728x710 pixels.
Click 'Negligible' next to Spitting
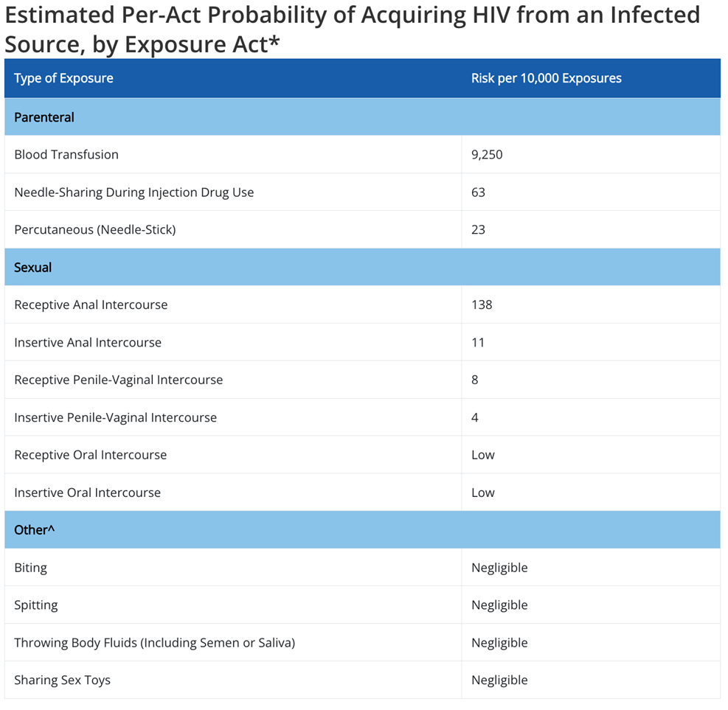(x=499, y=605)
